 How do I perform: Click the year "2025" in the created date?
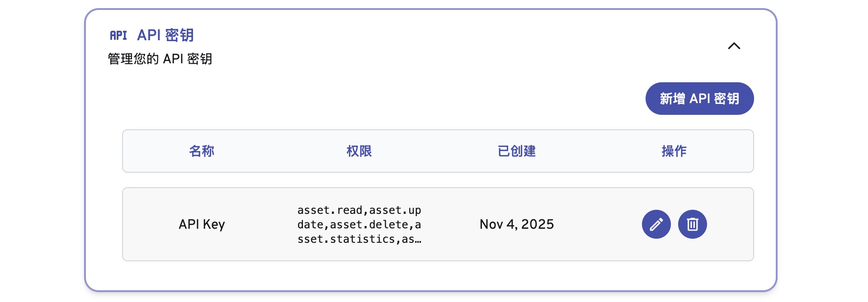click(x=537, y=224)
